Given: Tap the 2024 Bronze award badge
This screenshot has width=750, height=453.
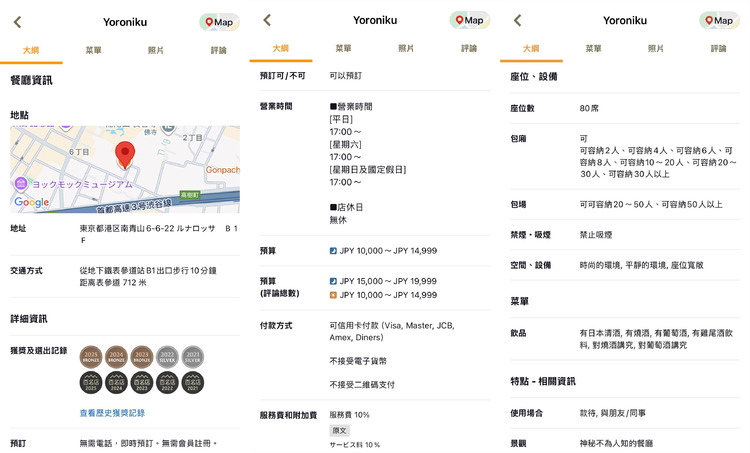Looking at the screenshot, I should 116,357.
